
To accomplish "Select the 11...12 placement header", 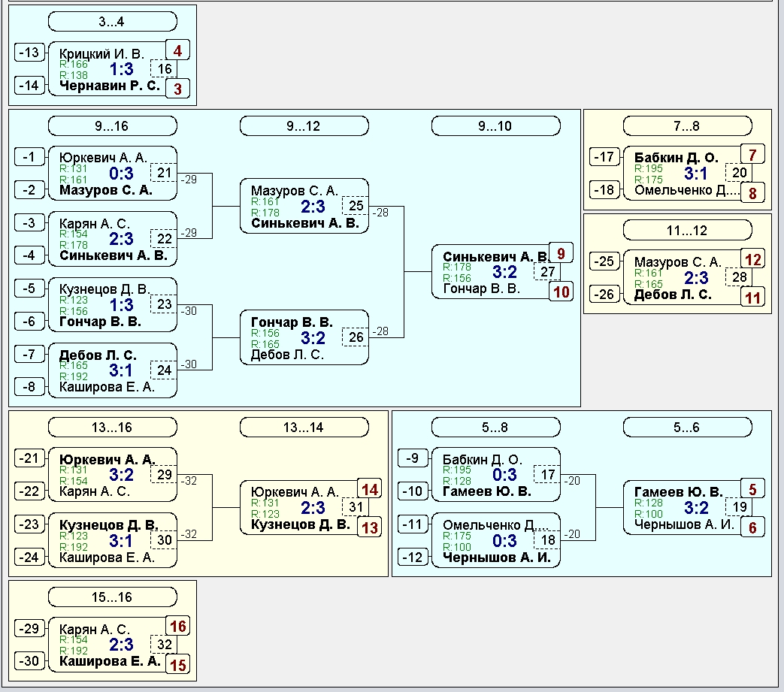I will click(x=688, y=231).
